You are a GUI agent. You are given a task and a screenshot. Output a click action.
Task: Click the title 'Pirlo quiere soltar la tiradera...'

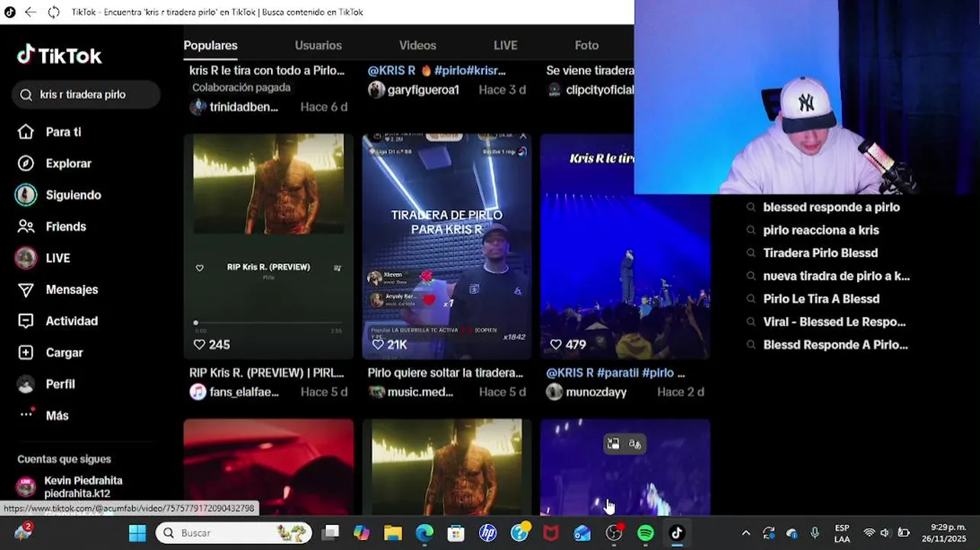click(446, 373)
